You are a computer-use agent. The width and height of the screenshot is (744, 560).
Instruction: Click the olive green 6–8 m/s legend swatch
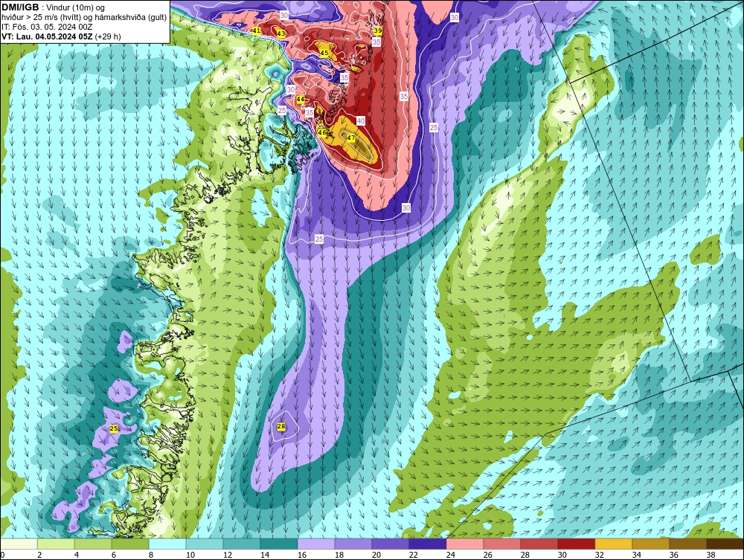point(130,544)
